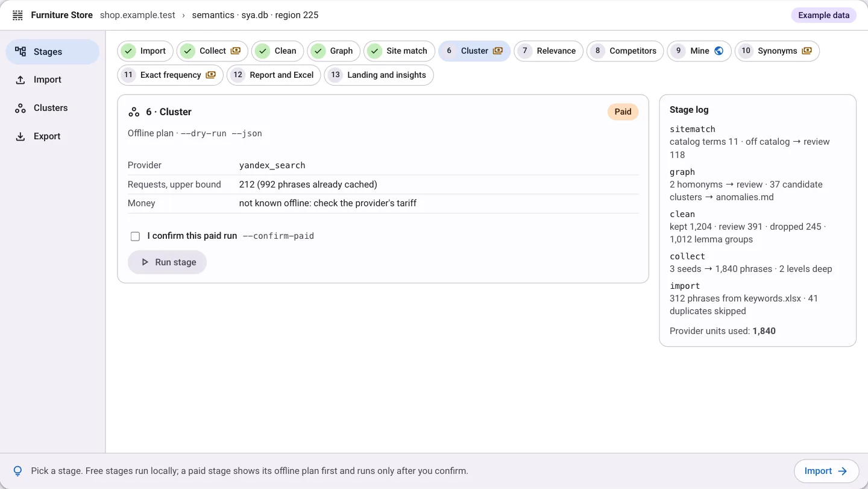
Task: Select the Graph stage chip
Action: point(333,51)
